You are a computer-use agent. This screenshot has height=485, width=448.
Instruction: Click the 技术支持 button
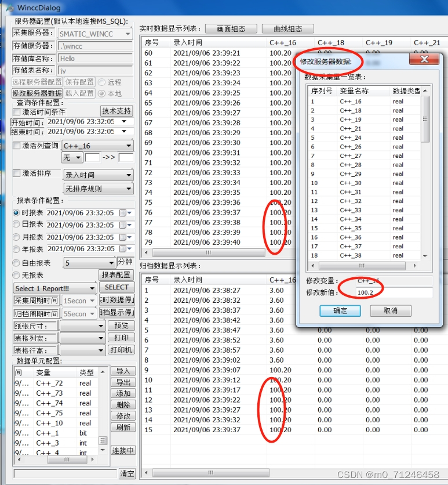pos(116,111)
